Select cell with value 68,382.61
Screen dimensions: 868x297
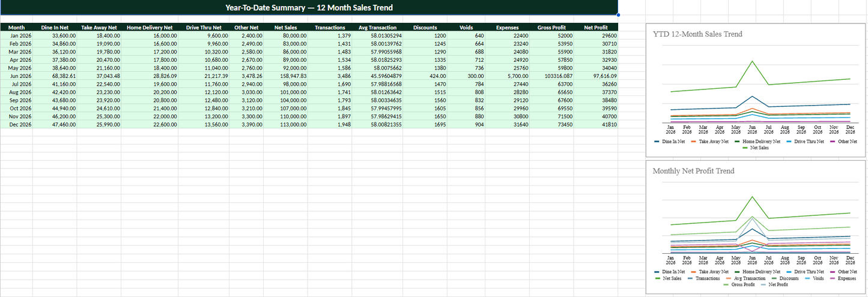pos(55,76)
